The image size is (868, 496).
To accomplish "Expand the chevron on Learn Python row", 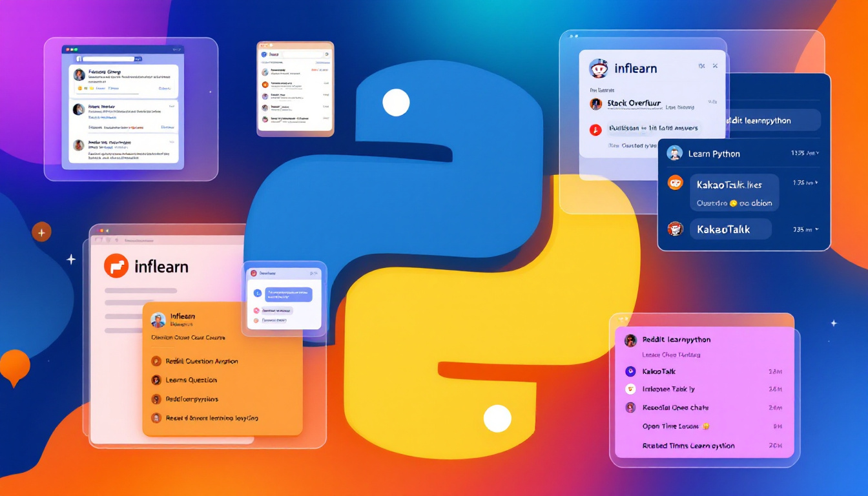I will [x=817, y=153].
